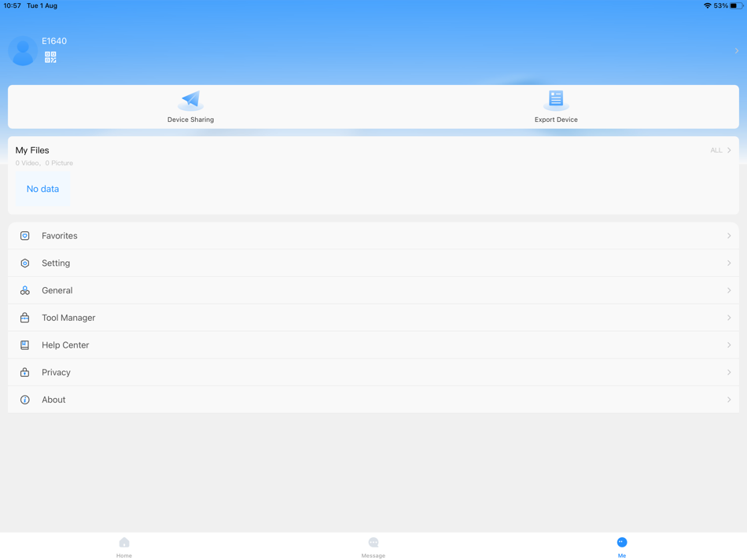Tap the No data placeholder
Image resolution: width=747 pixels, height=560 pixels.
click(42, 189)
